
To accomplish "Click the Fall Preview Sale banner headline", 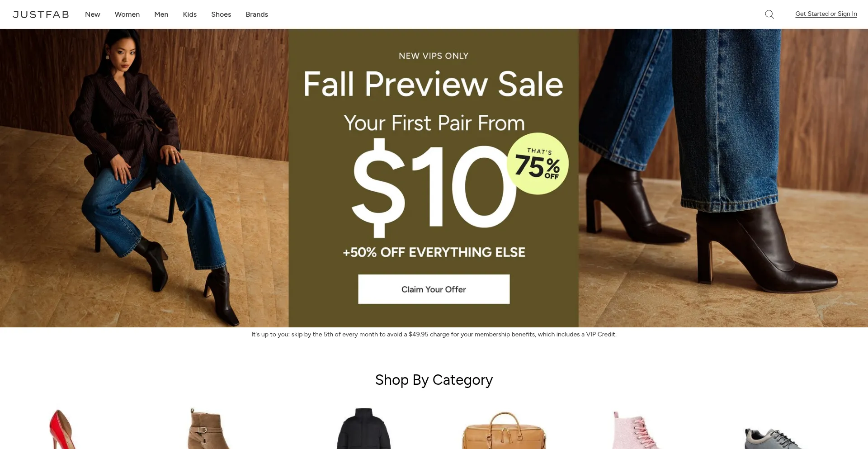I will [x=434, y=84].
